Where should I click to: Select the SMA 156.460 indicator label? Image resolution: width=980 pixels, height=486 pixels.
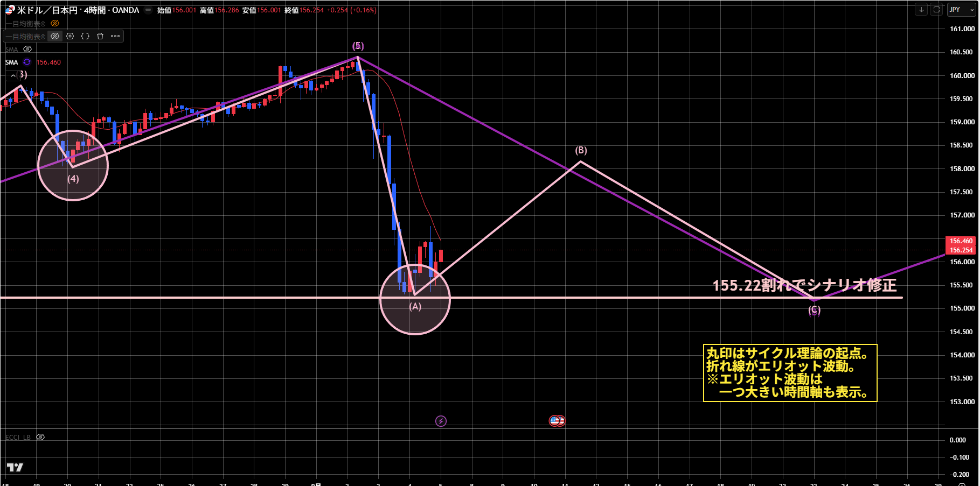(x=33, y=62)
